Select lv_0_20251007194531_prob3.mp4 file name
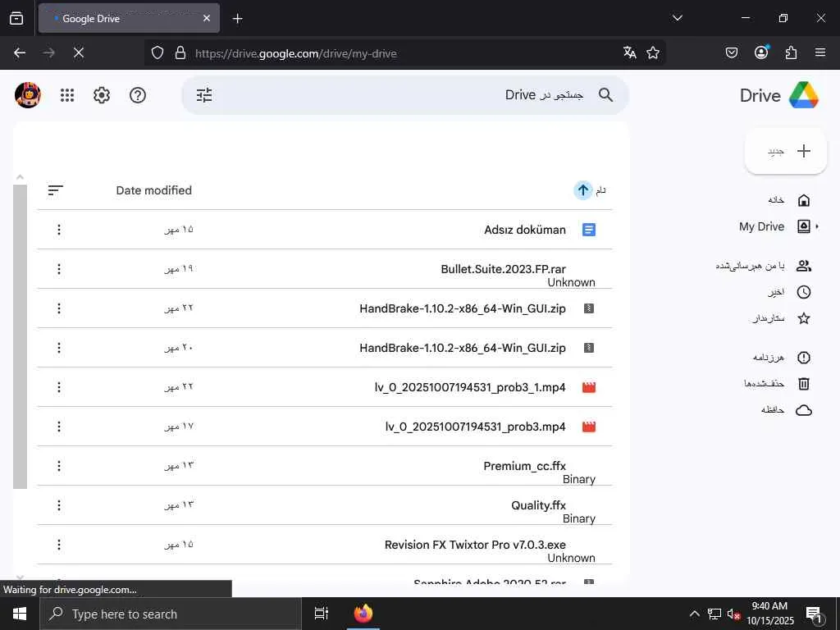Image resolution: width=840 pixels, height=630 pixels. point(475,427)
